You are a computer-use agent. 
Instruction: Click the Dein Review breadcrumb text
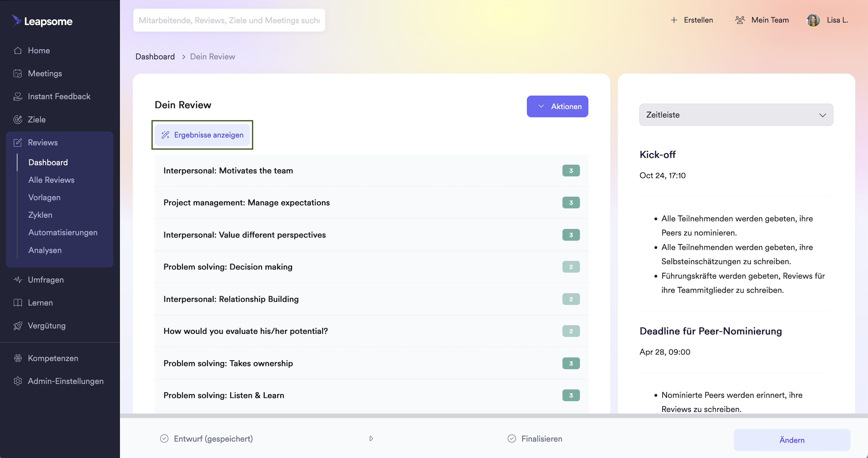pos(212,57)
